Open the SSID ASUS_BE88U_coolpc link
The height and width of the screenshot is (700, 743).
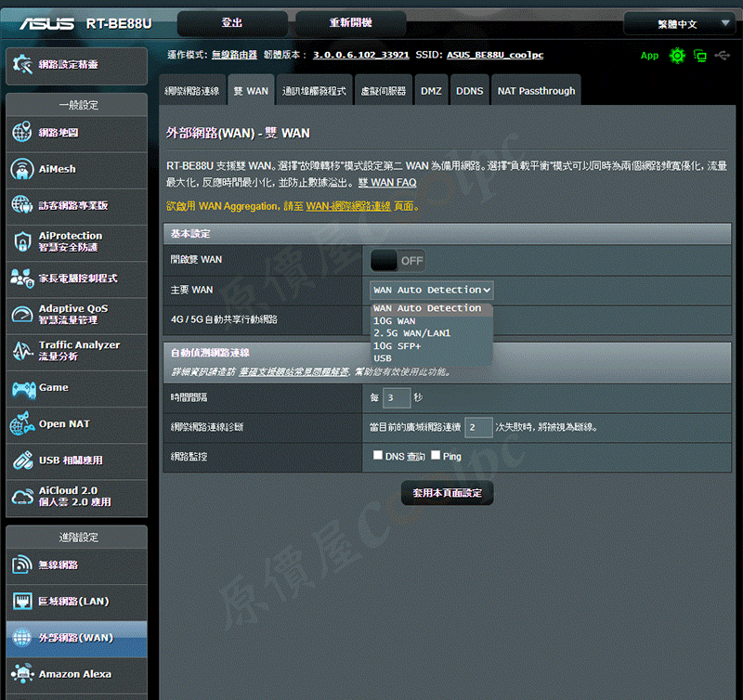click(495, 55)
